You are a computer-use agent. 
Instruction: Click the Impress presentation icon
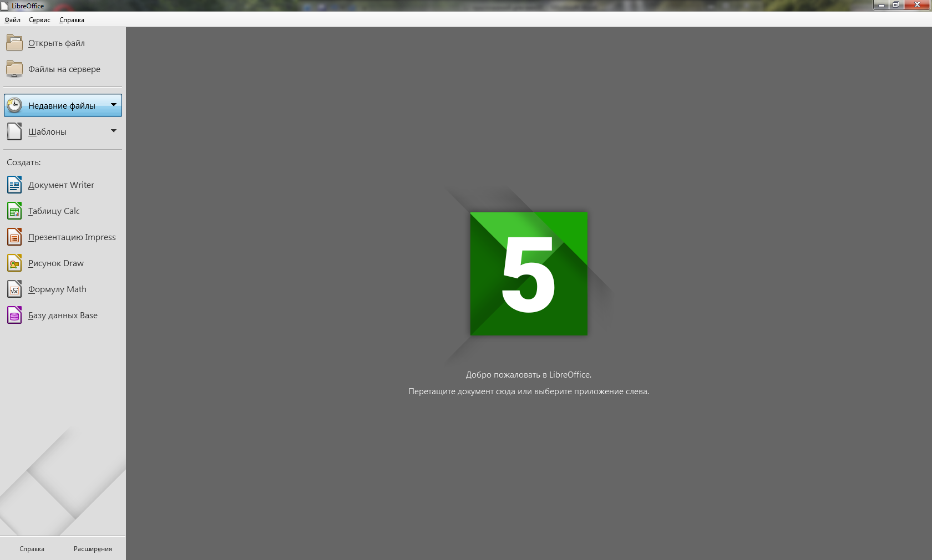point(14,237)
